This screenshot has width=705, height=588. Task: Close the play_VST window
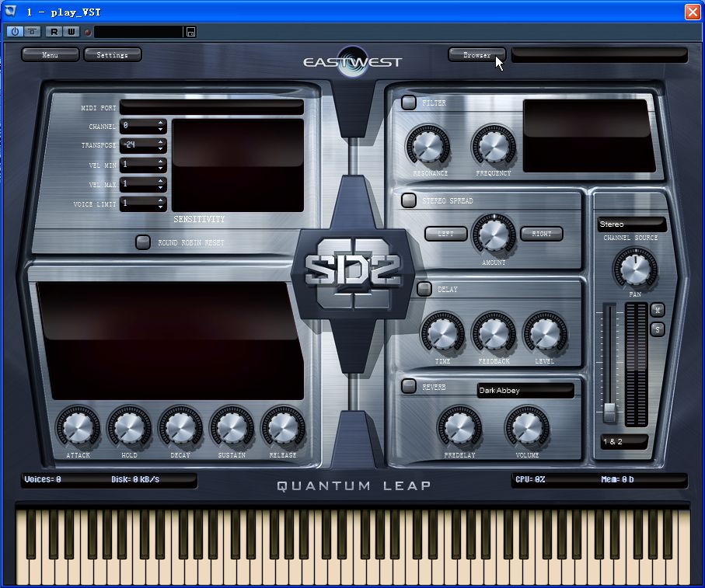click(x=692, y=12)
